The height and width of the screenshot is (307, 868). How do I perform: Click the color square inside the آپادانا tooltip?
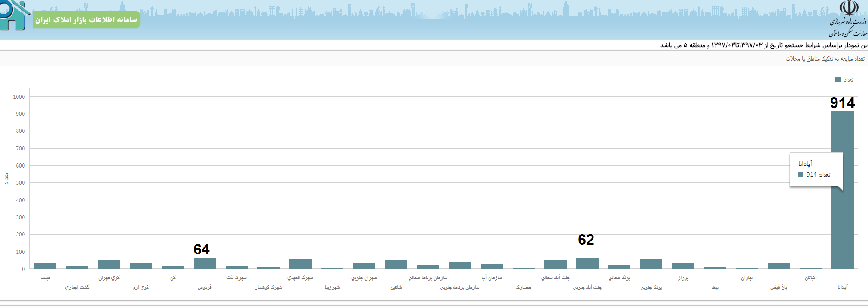pos(801,175)
